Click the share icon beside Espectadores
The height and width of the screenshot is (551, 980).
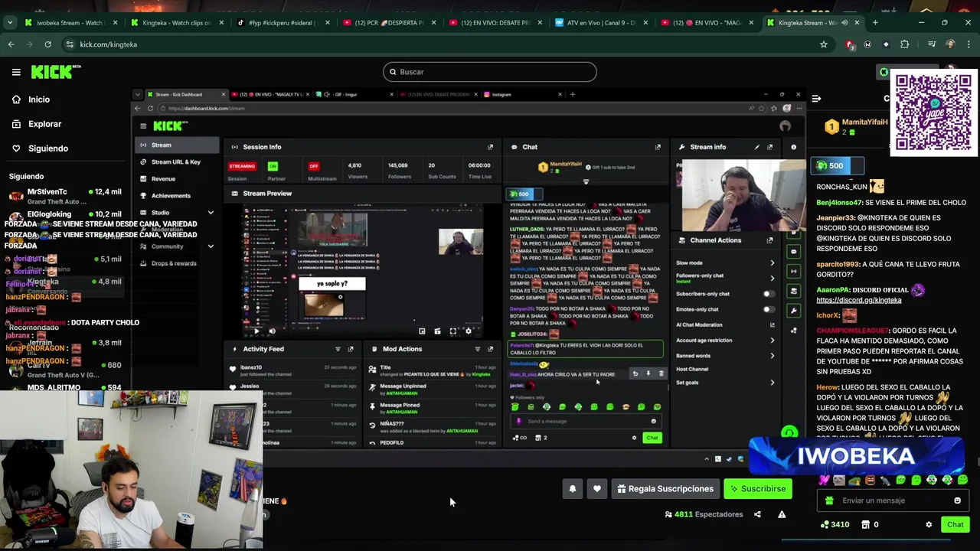click(757, 514)
